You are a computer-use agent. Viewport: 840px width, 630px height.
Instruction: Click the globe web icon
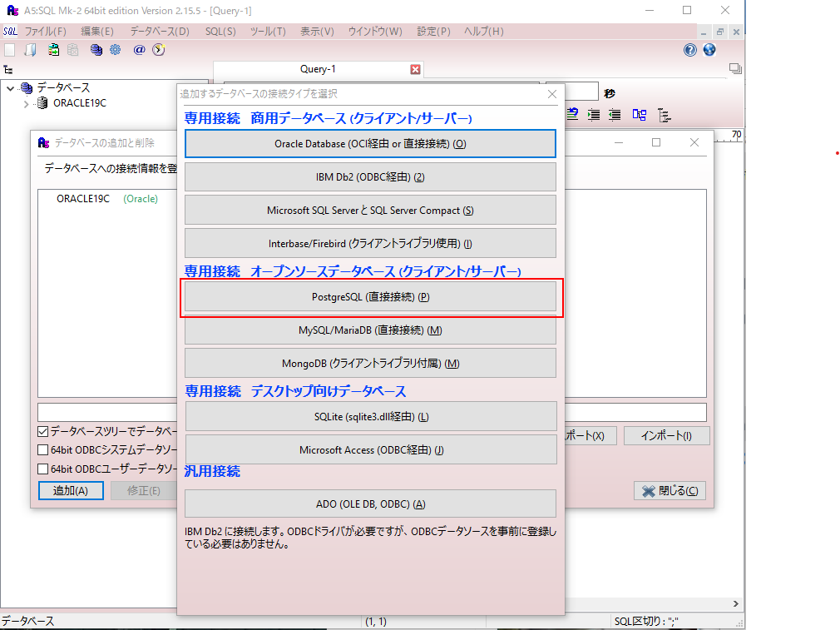(709, 50)
